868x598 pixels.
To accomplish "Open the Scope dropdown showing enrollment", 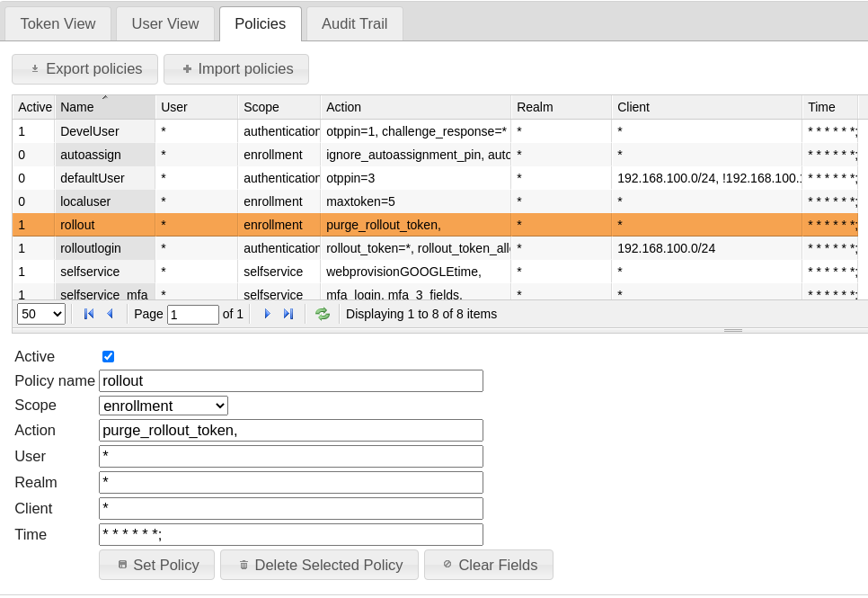I will coord(164,406).
